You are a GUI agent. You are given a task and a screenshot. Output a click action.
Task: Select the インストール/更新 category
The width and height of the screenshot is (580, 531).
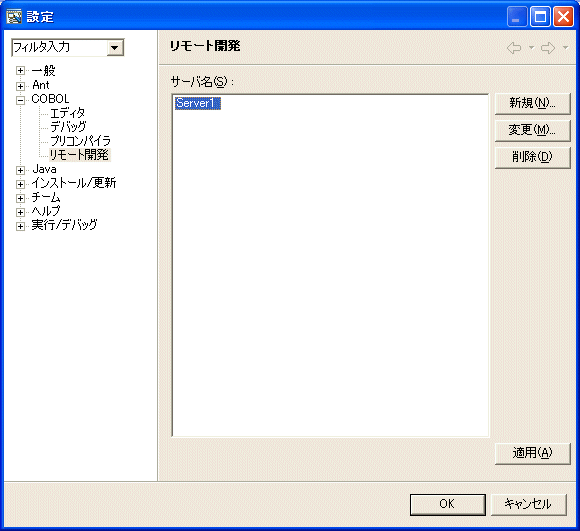tap(74, 183)
